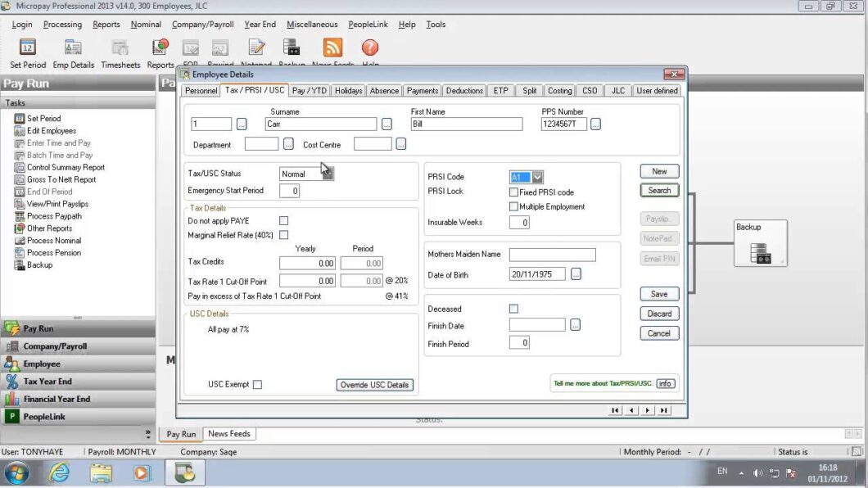Viewport: 868px width, 488px height.
Task: Open View/Print Payslips task
Action: pos(57,204)
